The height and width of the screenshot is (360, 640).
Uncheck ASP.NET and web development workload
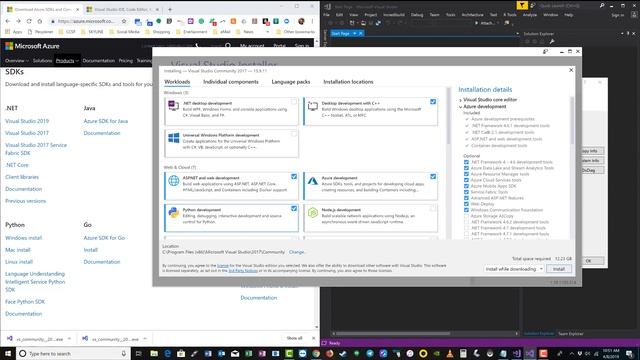pos(294,176)
